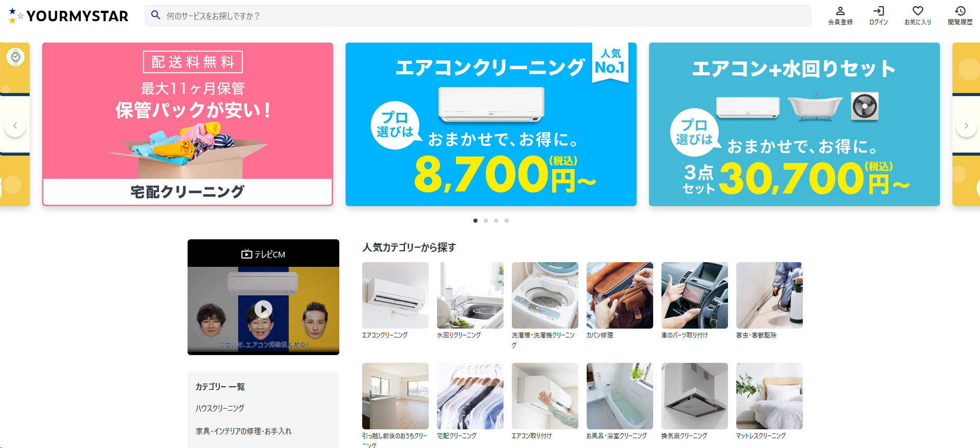980x448 pixels.
Task: Click the 換気扇クリーニング category link
Action: (x=684, y=436)
